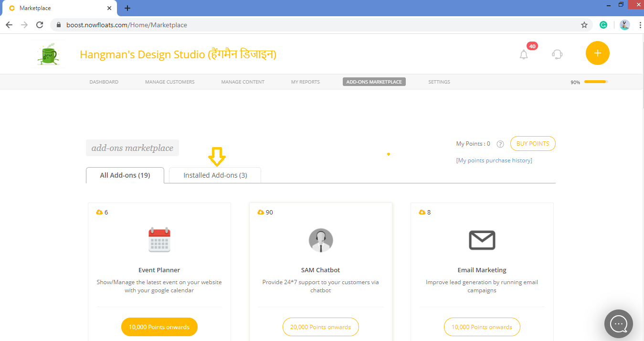
Task: Click the green mug business logo
Action: click(x=48, y=53)
